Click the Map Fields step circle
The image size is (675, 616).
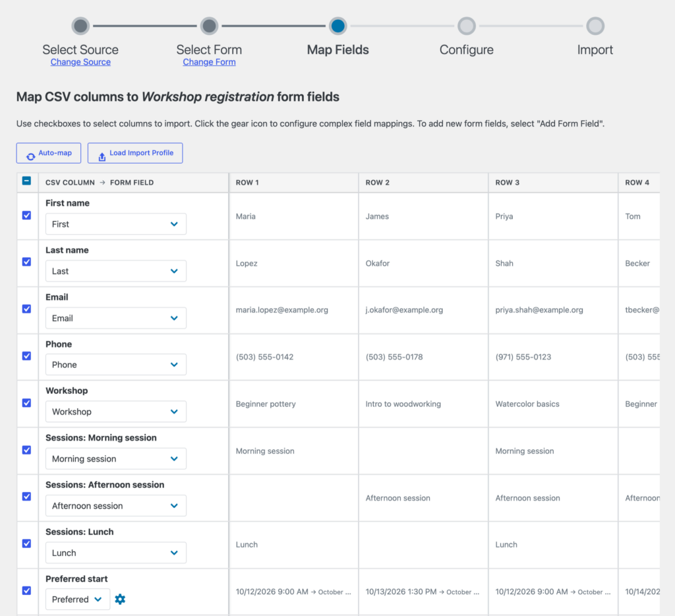pyautogui.click(x=338, y=26)
